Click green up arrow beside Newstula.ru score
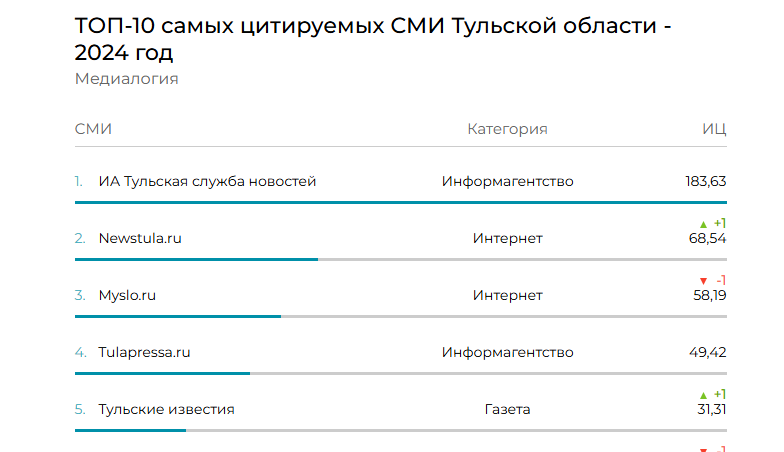 tap(704, 223)
